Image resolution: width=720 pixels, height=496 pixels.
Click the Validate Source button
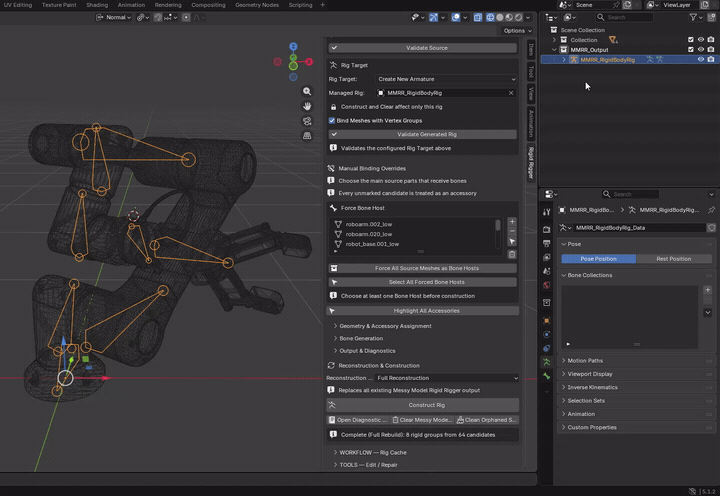point(423,48)
